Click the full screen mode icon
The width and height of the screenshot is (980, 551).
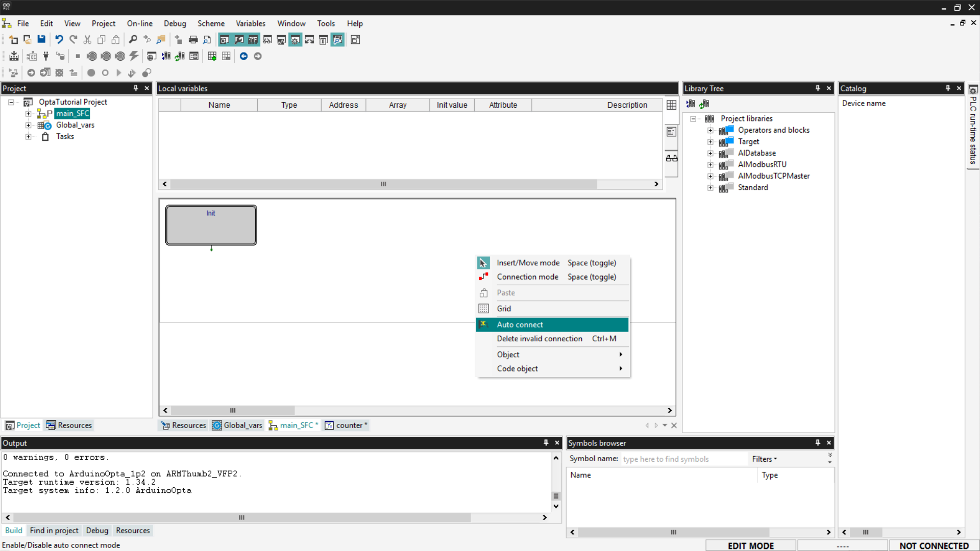[x=355, y=40]
